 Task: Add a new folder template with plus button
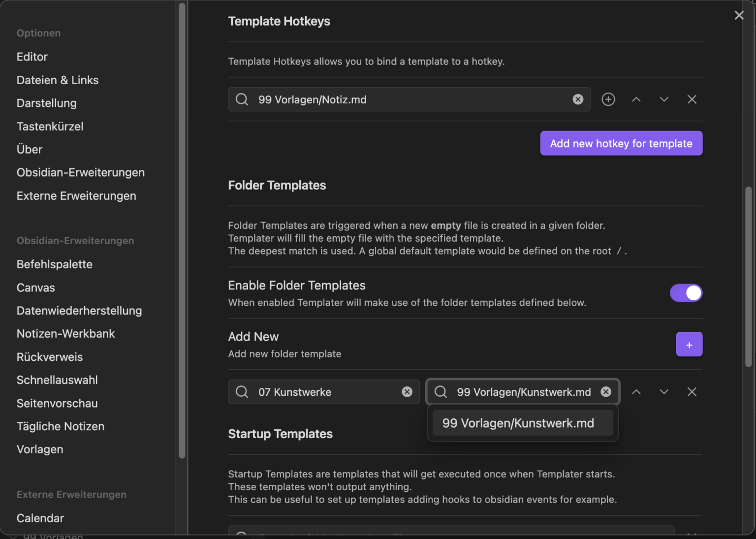pyautogui.click(x=689, y=344)
